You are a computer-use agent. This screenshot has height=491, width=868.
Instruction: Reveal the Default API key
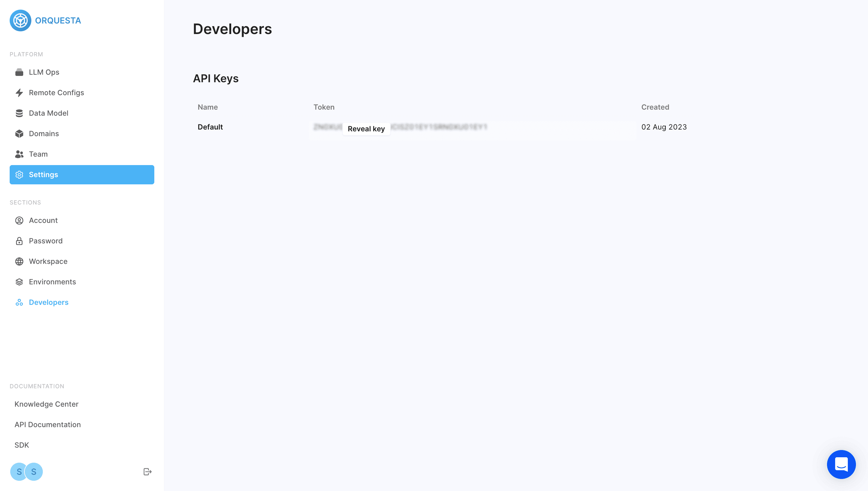tap(366, 129)
